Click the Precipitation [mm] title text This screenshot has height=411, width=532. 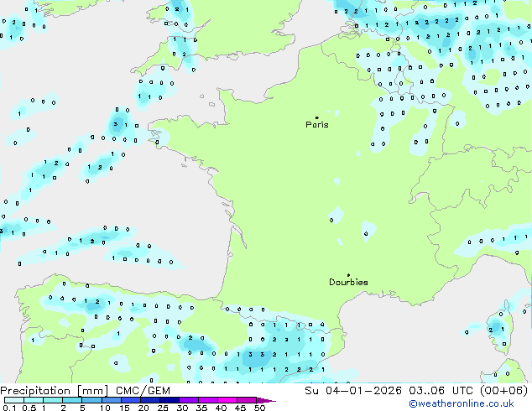pyautogui.click(x=55, y=390)
